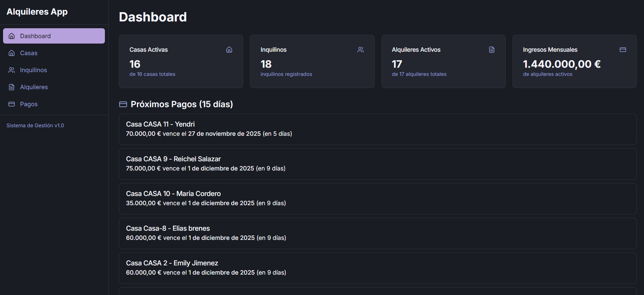This screenshot has width=644, height=295.
Task: Click the users icon on Inquilinos card
Action: pyautogui.click(x=361, y=50)
